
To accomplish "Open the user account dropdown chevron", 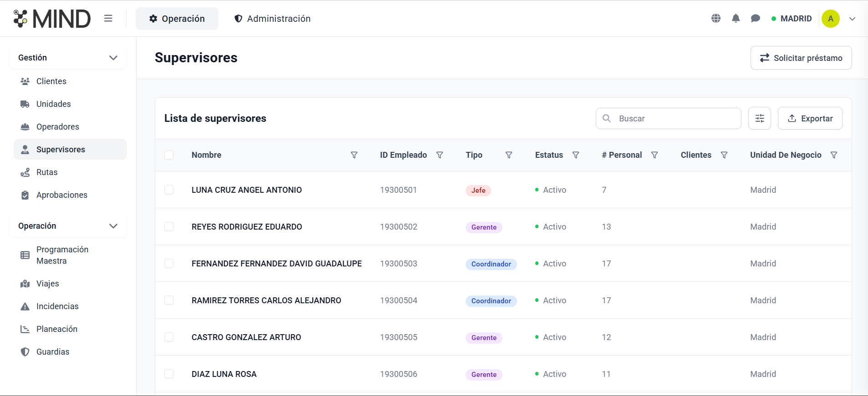I will click(x=853, y=19).
